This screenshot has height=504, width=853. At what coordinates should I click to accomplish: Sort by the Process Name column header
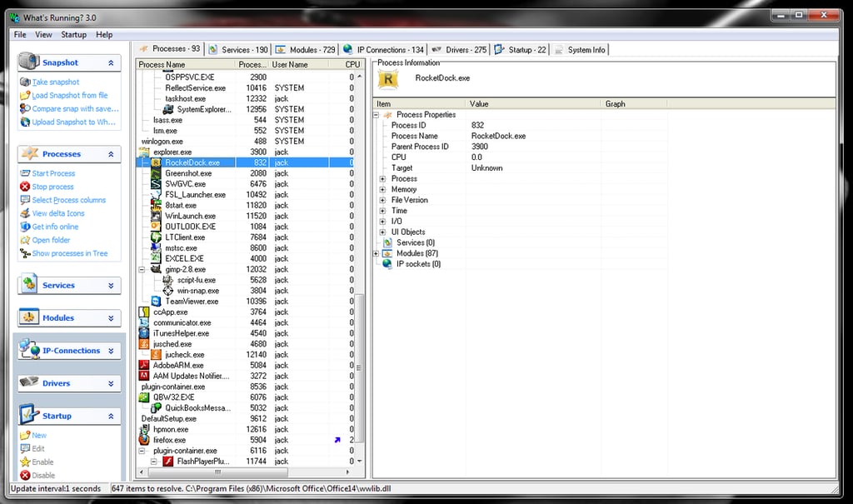click(186, 64)
